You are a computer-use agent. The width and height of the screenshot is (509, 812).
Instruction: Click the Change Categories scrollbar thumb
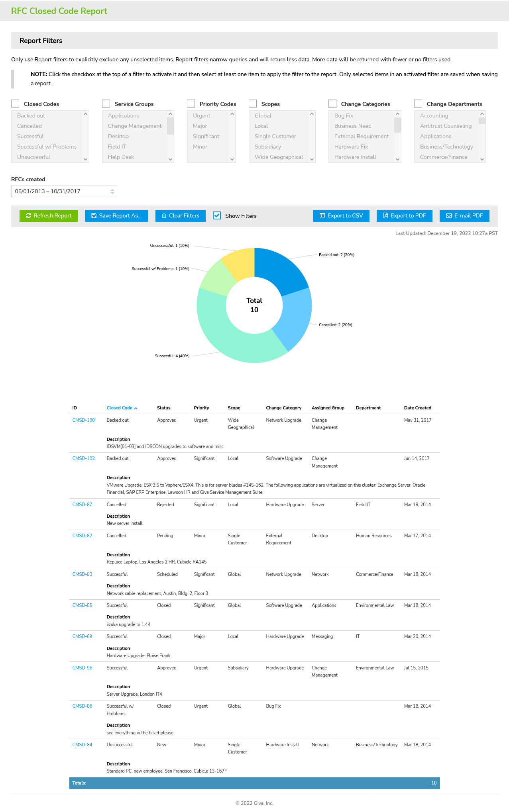[397, 125]
